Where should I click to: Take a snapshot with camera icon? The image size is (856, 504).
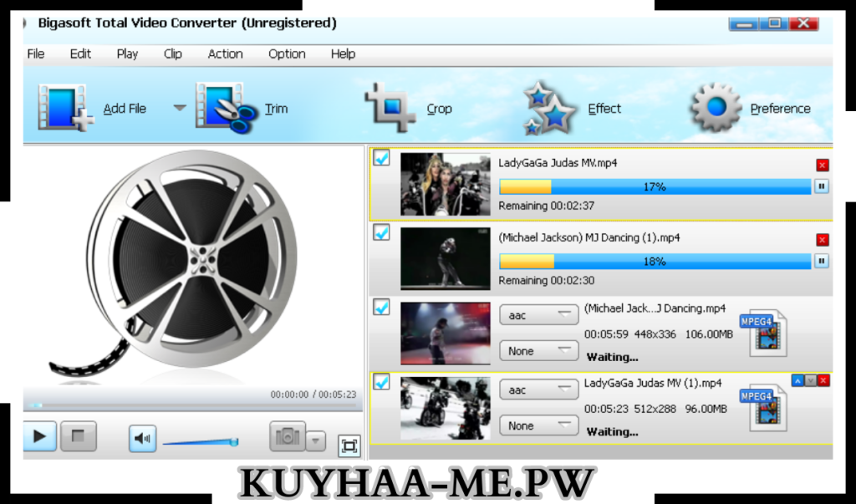tap(288, 436)
